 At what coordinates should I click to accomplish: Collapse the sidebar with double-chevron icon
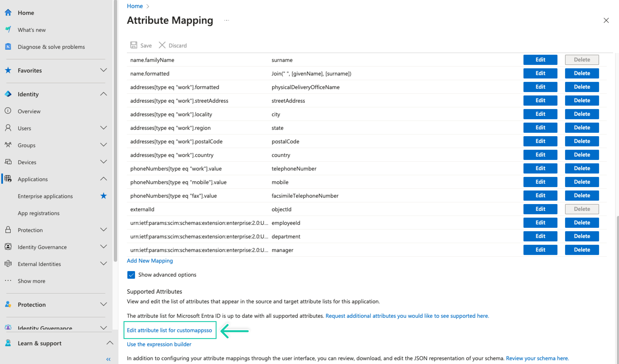click(108, 359)
